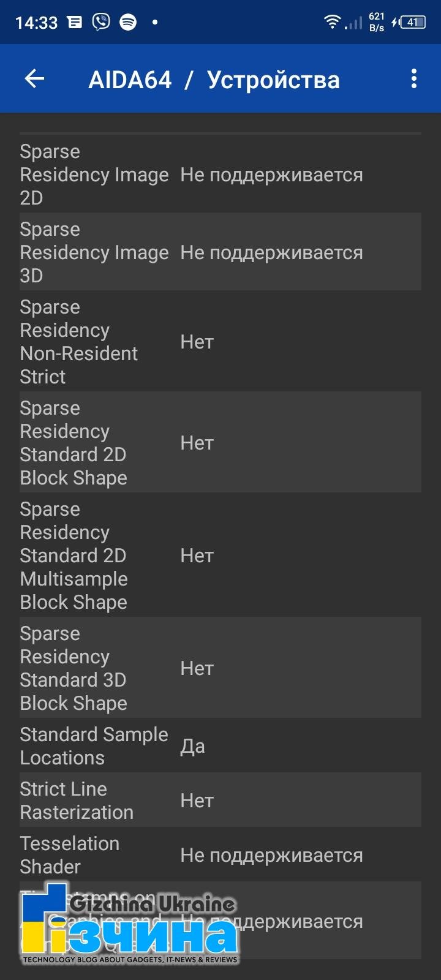441x980 pixels.
Task: Select Sparse Residency Image 3D row
Action: (221, 252)
